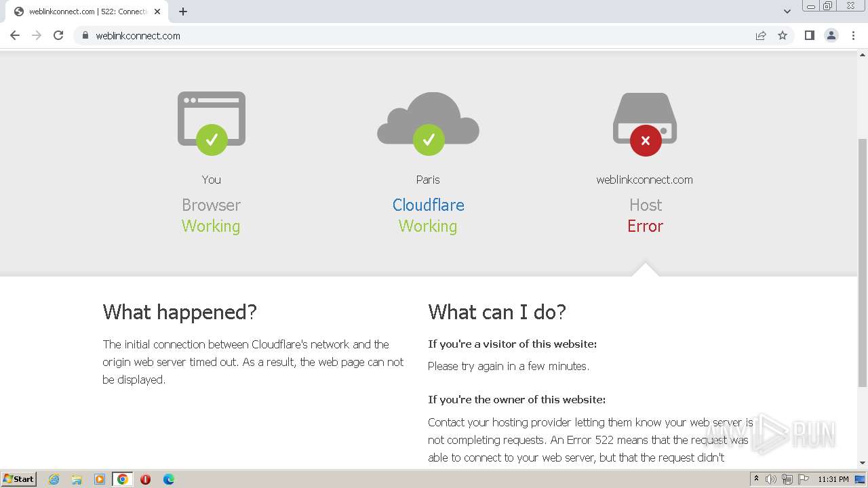
Task: Open Microsoft Edge from taskbar
Action: (169, 479)
